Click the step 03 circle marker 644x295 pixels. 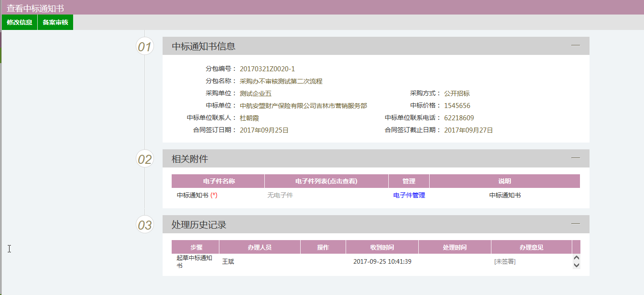point(145,225)
